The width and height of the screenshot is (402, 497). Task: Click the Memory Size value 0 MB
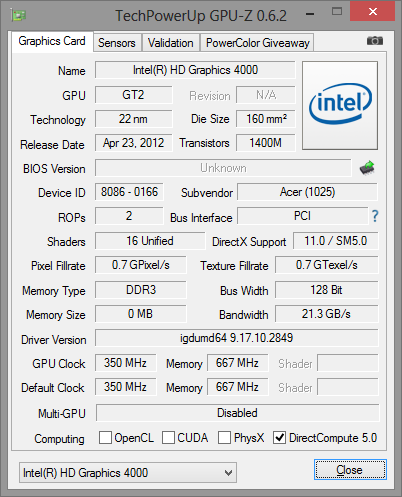[x=141, y=314]
